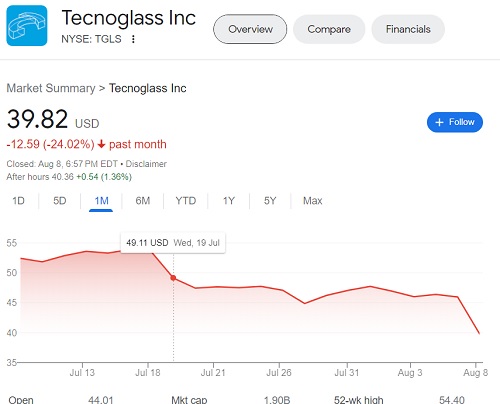
Task: Select the Max time range
Action: (x=312, y=201)
